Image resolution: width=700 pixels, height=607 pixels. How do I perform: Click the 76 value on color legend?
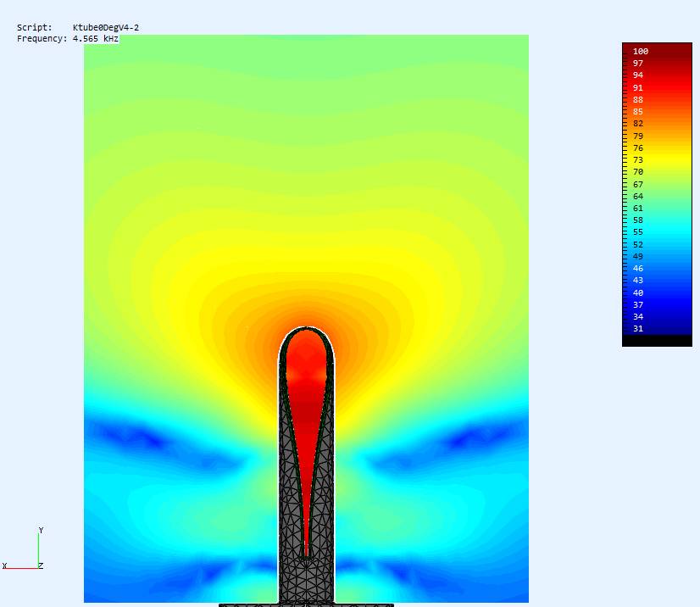638,148
